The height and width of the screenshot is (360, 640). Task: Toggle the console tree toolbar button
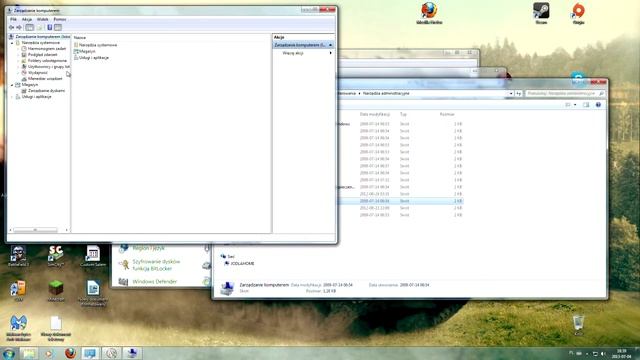(29, 27)
